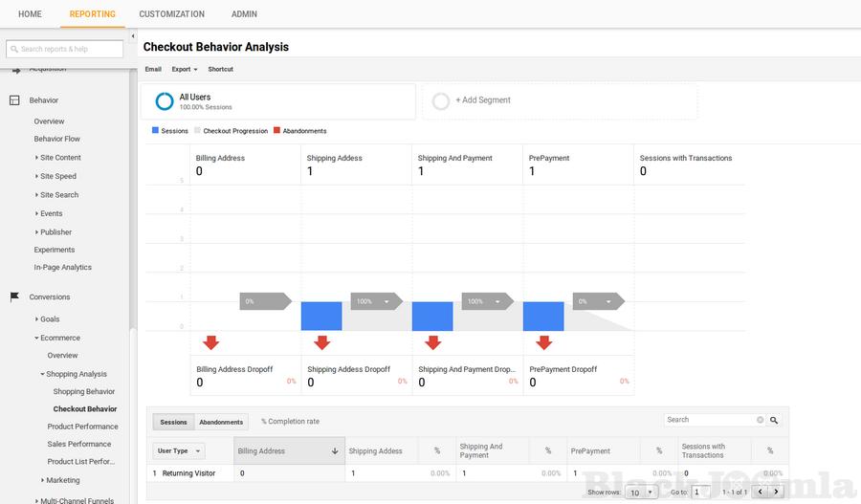Go to next page of table results

pyautogui.click(x=777, y=492)
